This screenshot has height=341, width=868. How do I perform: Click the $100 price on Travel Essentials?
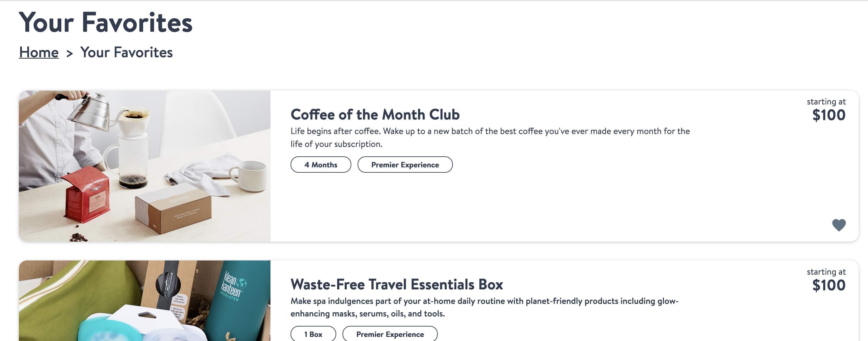coord(829,285)
